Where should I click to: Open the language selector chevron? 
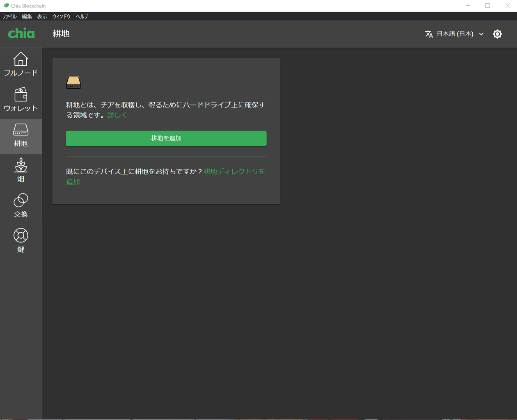point(481,34)
